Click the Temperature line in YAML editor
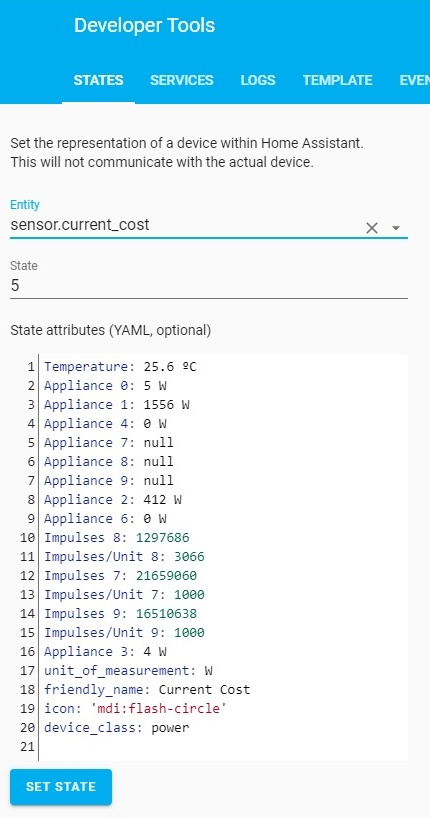 (x=120, y=367)
